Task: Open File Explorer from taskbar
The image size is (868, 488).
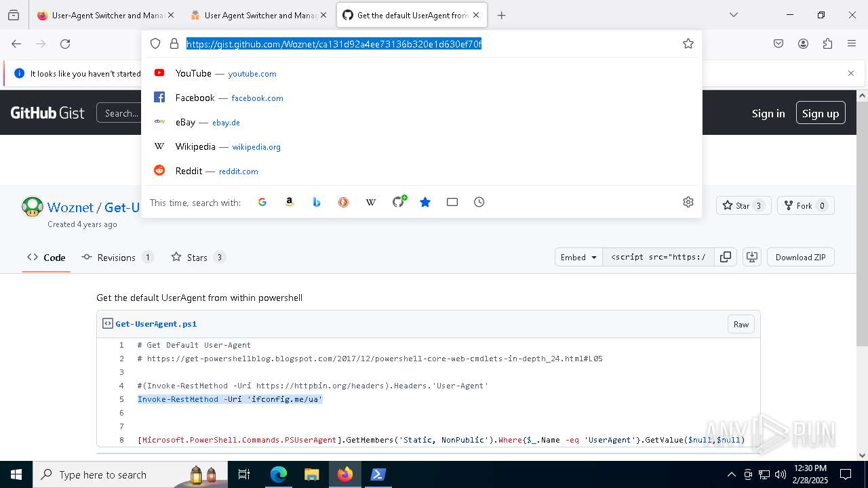Action: point(311,474)
